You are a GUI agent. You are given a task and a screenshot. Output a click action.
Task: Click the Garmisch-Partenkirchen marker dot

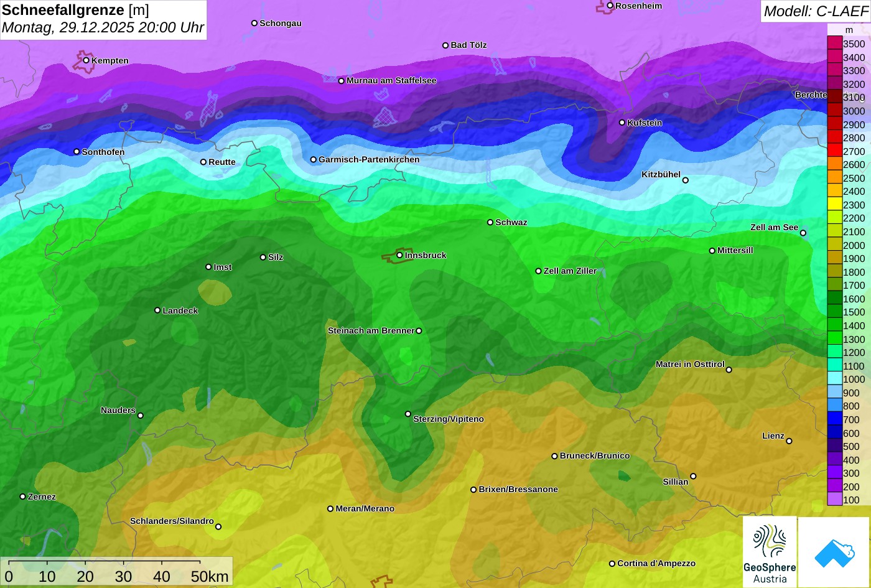tap(314, 159)
